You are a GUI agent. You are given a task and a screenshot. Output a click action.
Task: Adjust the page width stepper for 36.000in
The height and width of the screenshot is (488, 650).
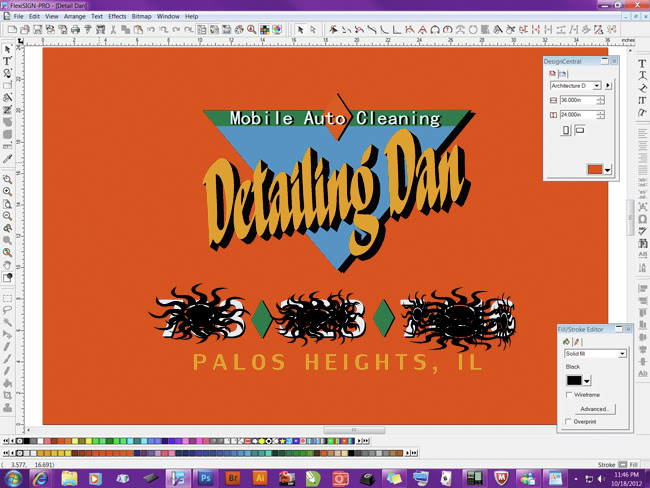tap(600, 100)
